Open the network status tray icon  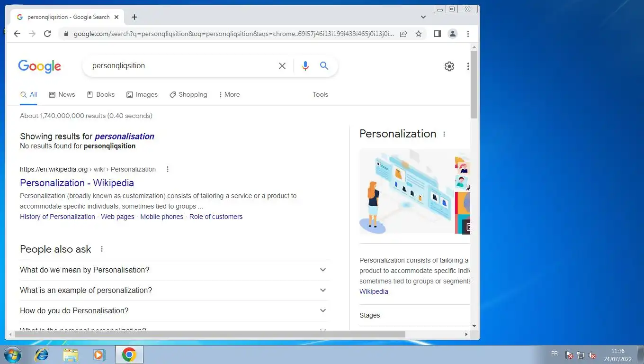click(x=581, y=355)
